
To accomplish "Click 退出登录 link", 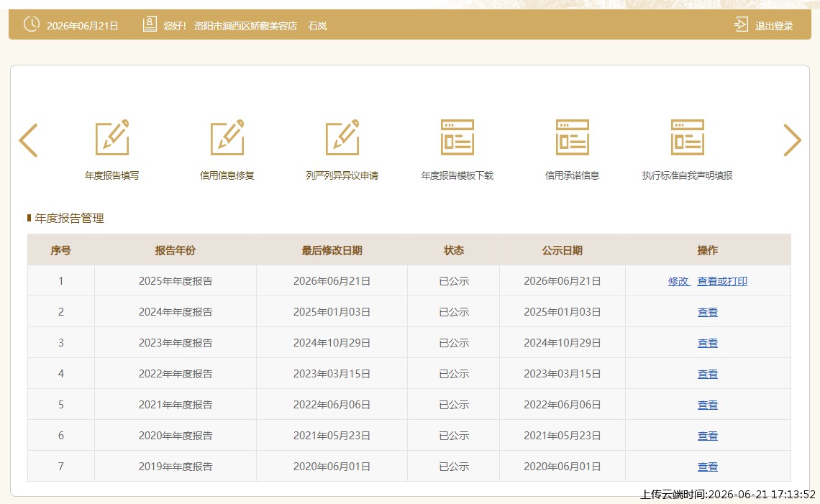I will (774, 26).
